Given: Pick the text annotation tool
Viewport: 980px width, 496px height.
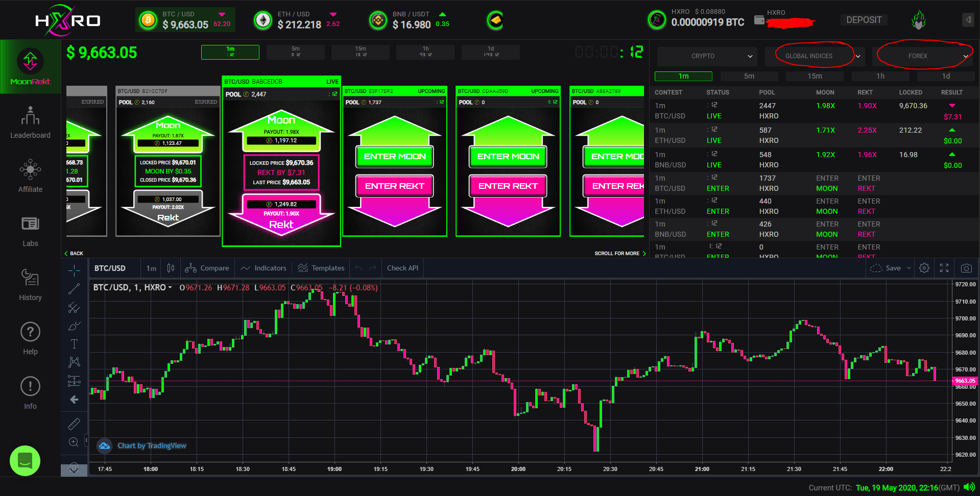Looking at the screenshot, I should coord(74,344).
